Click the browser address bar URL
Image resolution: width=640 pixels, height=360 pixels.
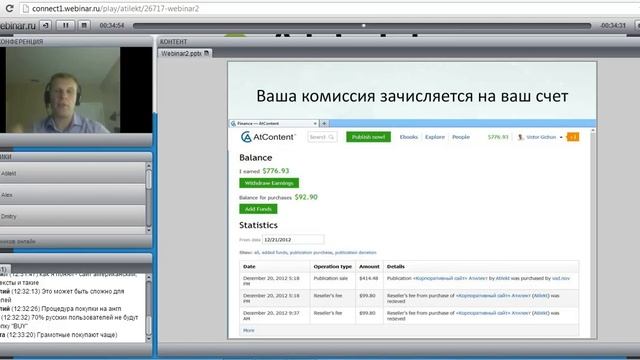[x=116, y=8]
